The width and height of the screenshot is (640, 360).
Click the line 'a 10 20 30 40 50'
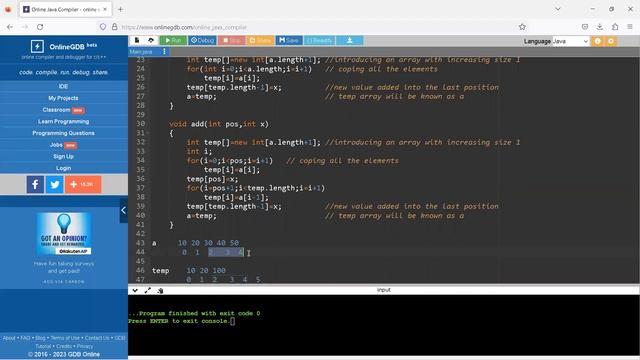point(196,243)
